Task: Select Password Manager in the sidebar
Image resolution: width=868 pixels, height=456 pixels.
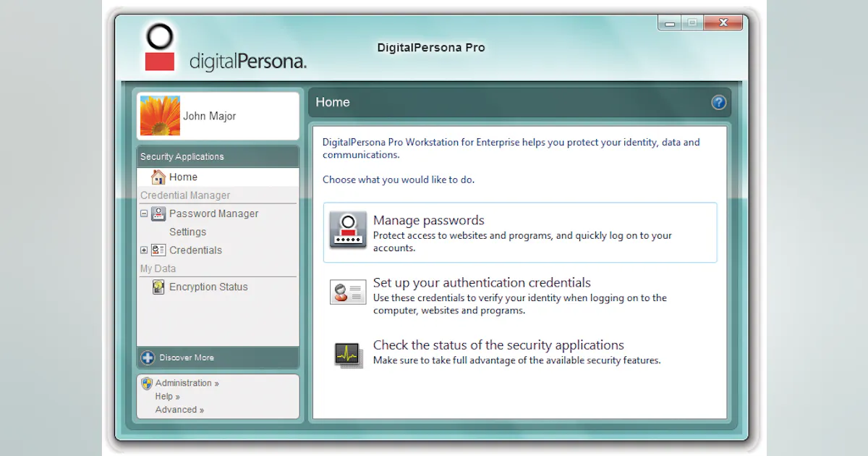Action: click(213, 214)
